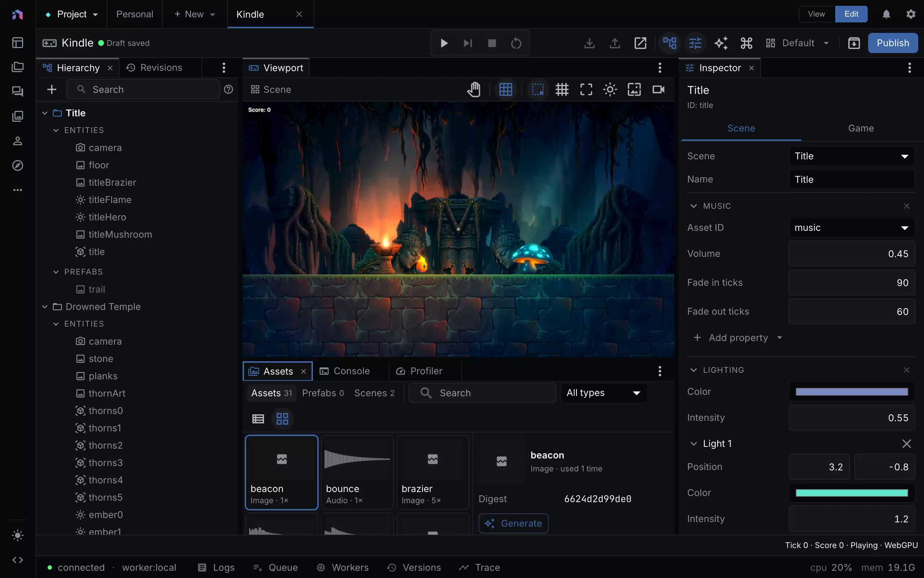Capture a viewport screenshot image icon
The height and width of the screenshot is (578, 924).
(634, 90)
